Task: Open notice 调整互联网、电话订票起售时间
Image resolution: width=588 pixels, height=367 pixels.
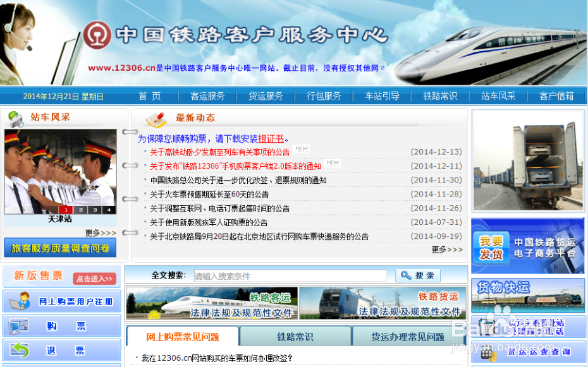Action: [x=220, y=208]
